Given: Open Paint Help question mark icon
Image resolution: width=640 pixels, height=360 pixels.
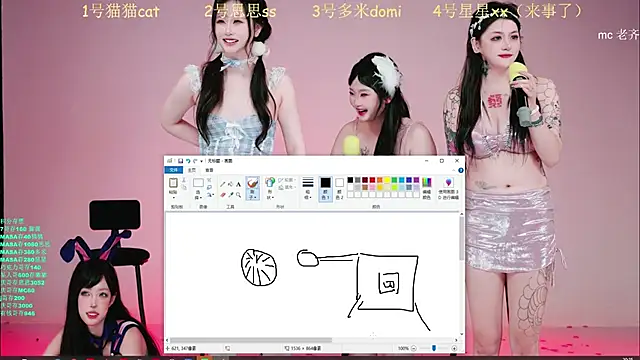Looking at the screenshot, I should coord(461,170).
